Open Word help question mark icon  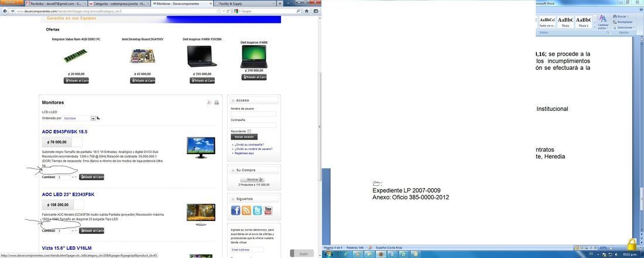coord(641,10)
